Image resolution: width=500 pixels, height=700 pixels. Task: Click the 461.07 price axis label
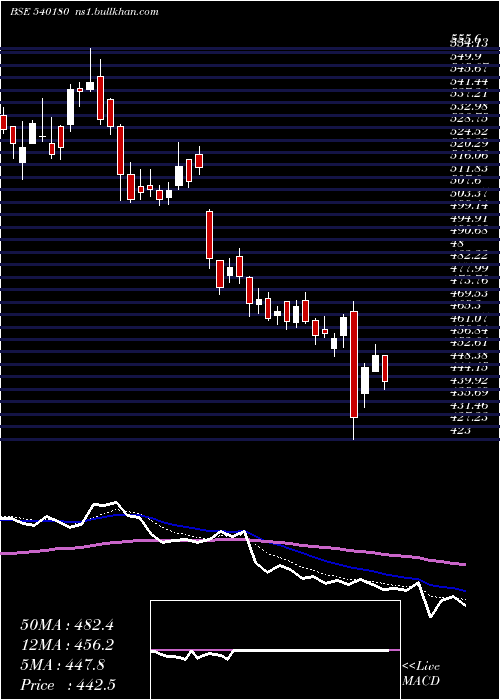[x=469, y=319]
